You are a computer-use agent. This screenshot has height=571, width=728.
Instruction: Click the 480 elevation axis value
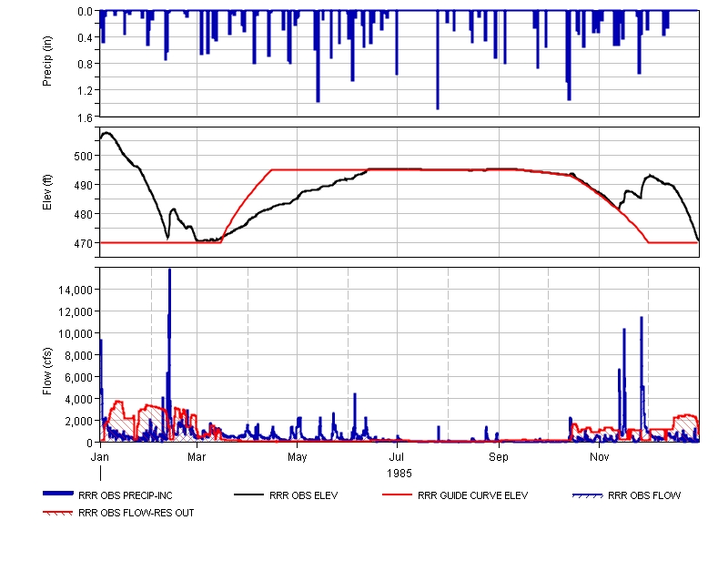pos(83,214)
